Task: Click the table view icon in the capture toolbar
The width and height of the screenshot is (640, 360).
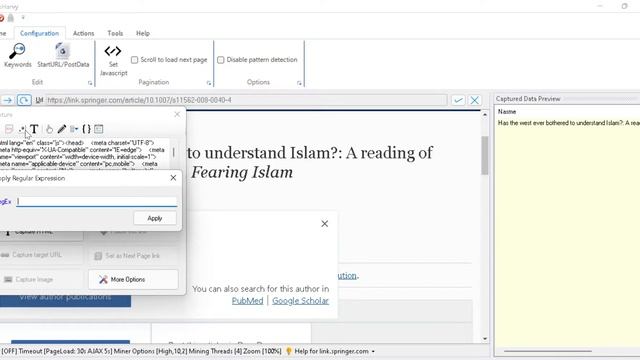Action: [99, 129]
